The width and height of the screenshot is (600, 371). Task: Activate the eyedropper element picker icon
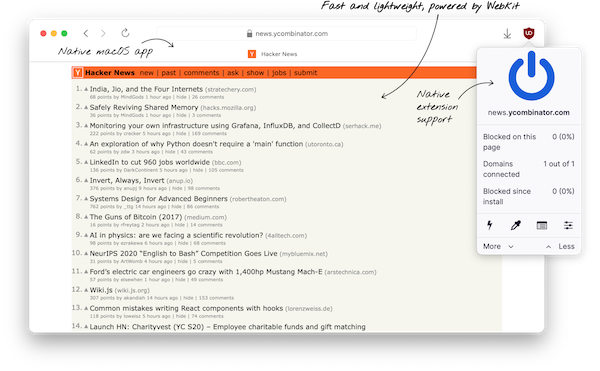pyautogui.click(x=516, y=225)
